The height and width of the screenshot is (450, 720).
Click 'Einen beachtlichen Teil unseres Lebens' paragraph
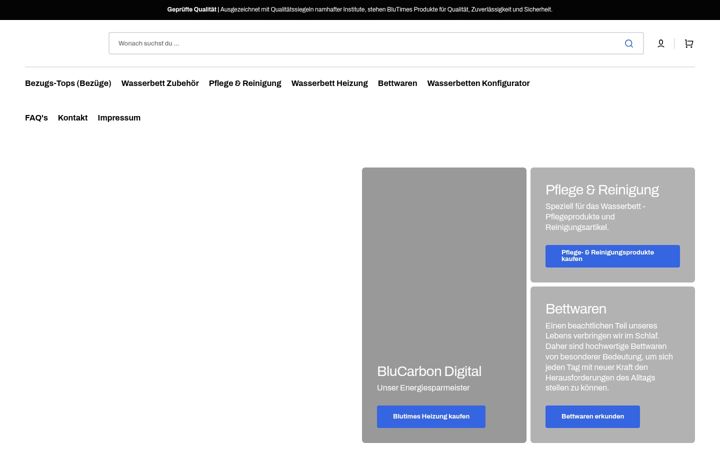[x=609, y=357]
